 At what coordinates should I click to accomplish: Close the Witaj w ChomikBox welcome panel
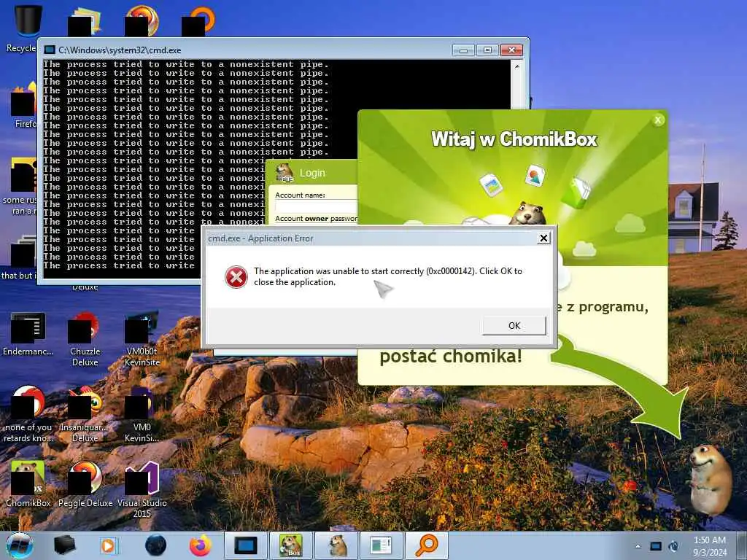tap(659, 120)
